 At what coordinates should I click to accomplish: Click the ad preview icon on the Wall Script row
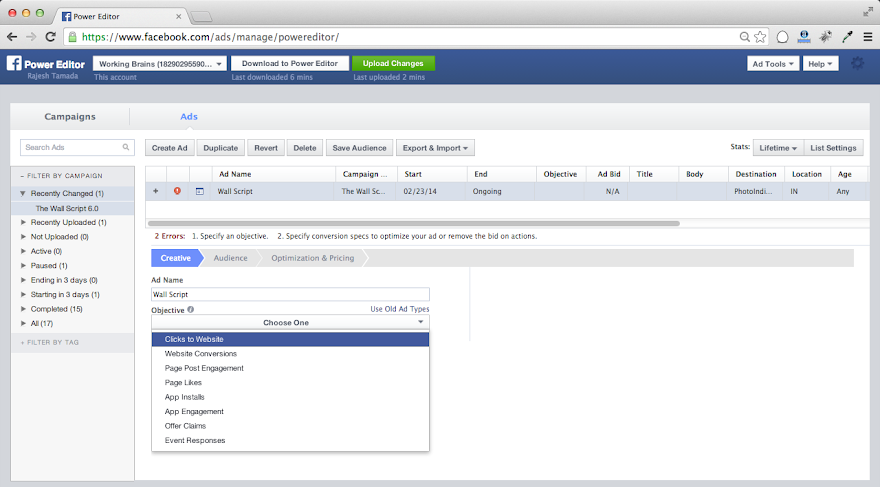(200, 191)
